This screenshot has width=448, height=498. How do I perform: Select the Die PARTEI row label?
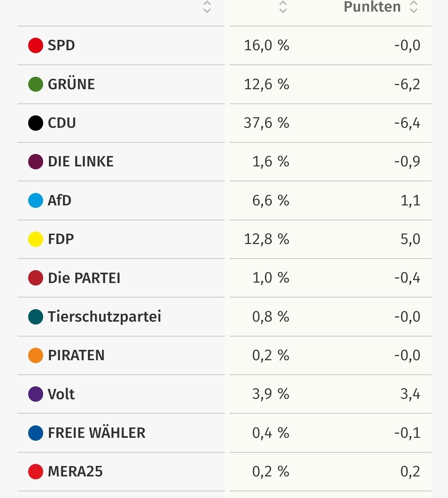click(84, 278)
